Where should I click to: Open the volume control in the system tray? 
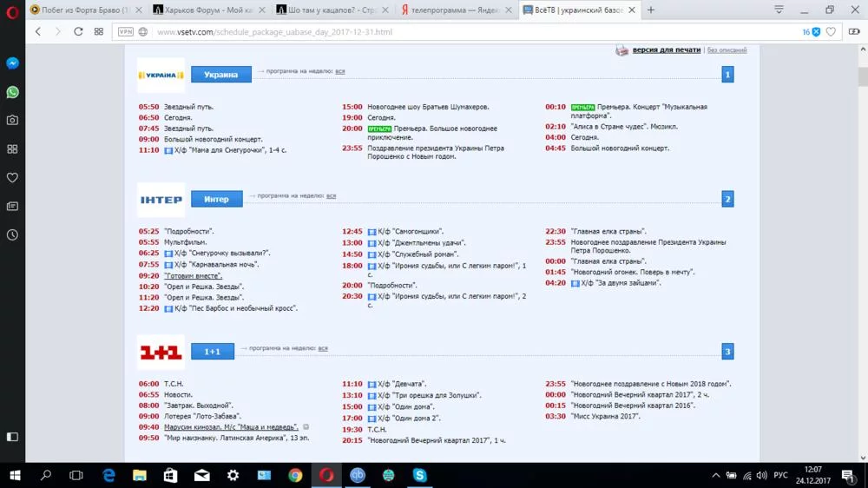762,475
